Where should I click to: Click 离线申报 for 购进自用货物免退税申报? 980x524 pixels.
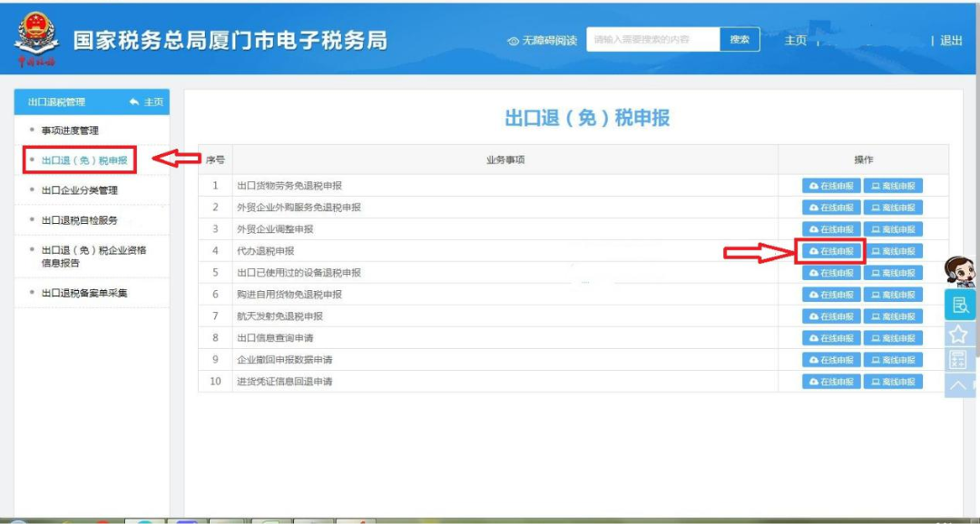click(x=893, y=294)
